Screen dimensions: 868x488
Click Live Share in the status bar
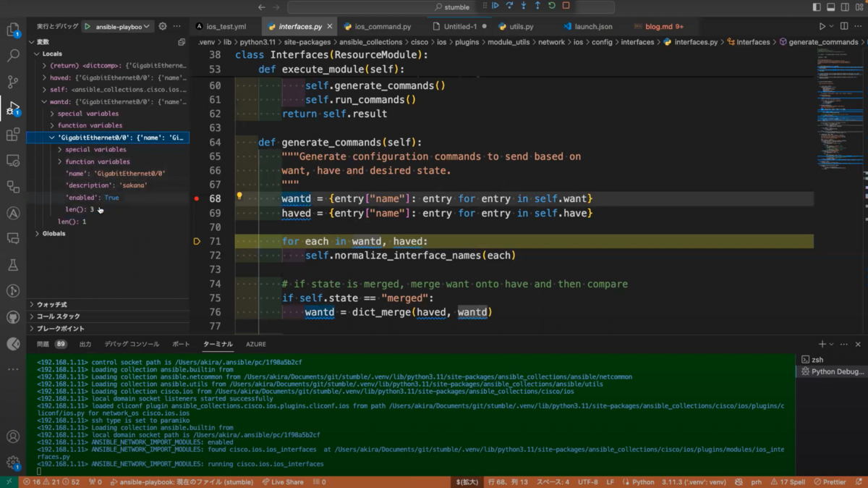283,482
